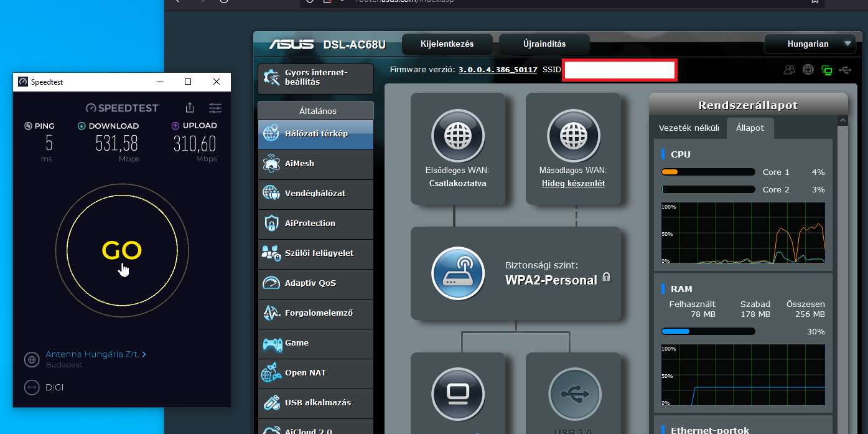Viewport: 868px width, 434px height.
Task: Open Forgalomelemző menu item
Action: tap(315, 313)
